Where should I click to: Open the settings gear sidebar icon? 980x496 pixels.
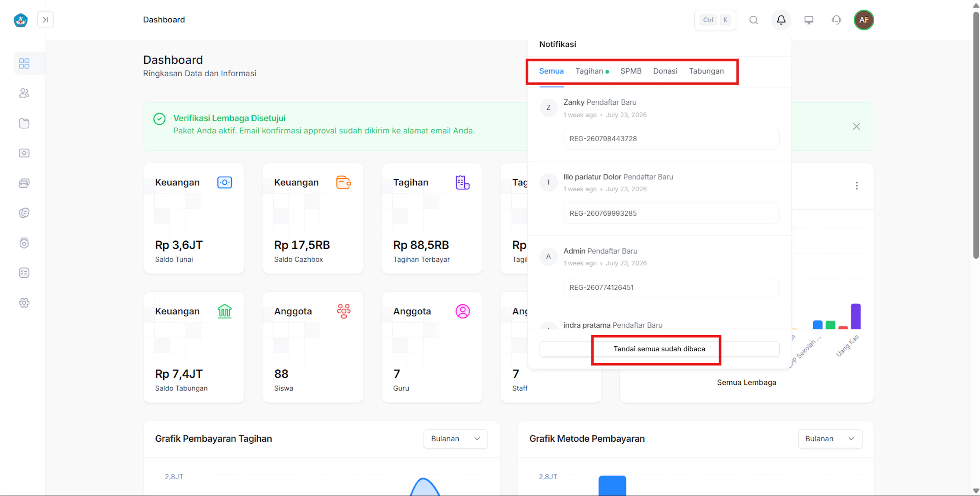[24, 303]
